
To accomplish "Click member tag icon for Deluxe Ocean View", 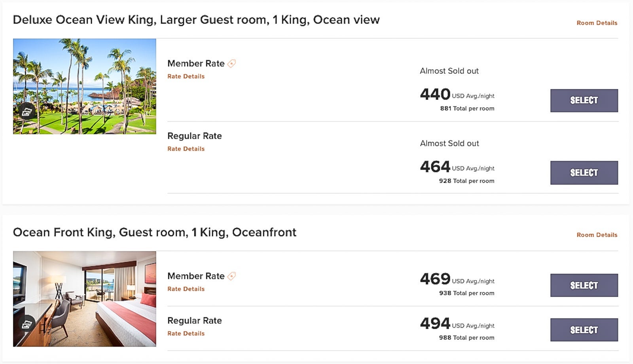I will click(232, 63).
